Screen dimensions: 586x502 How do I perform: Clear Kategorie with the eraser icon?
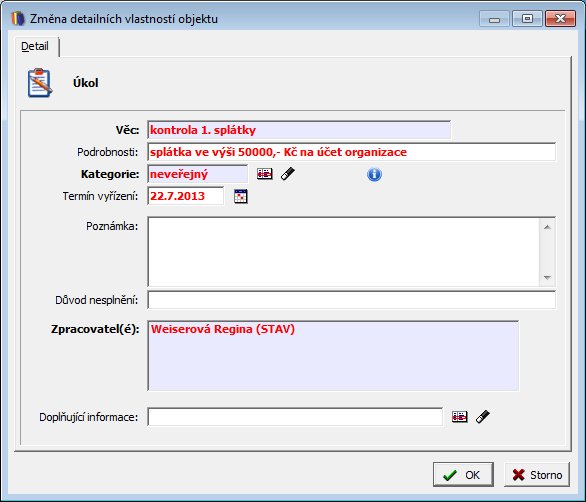pos(287,174)
